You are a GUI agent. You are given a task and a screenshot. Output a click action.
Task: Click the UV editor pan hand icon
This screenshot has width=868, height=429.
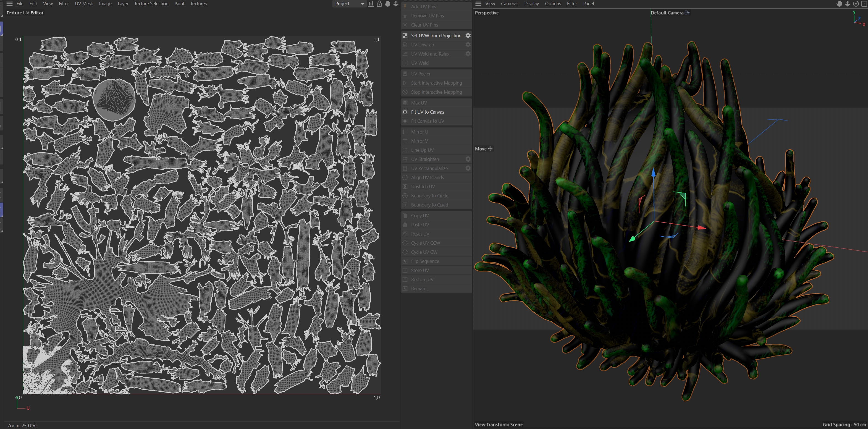(387, 4)
